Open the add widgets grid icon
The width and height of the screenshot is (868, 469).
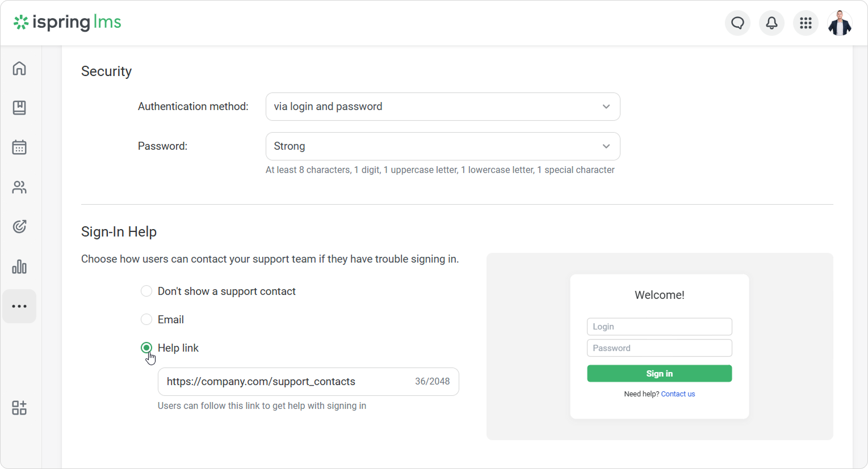point(19,408)
